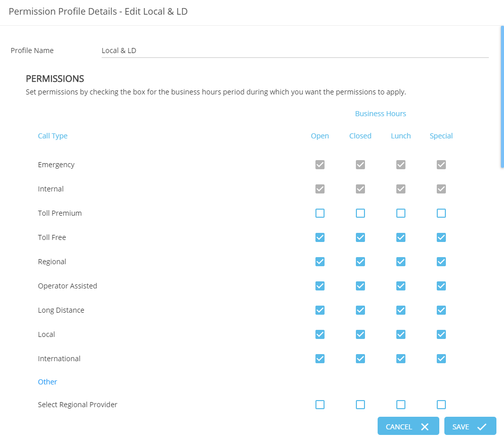Click the Other section heading
504x441 pixels.
pos(48,381)
